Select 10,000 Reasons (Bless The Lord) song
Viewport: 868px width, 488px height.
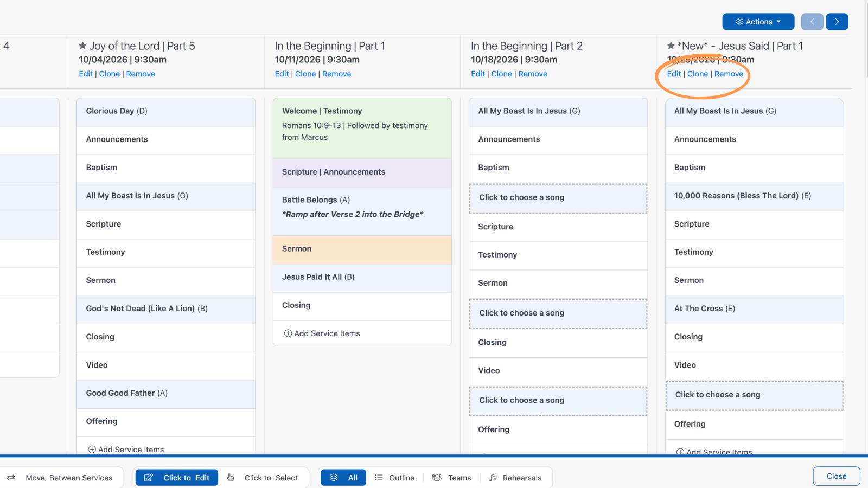[754, 196]
